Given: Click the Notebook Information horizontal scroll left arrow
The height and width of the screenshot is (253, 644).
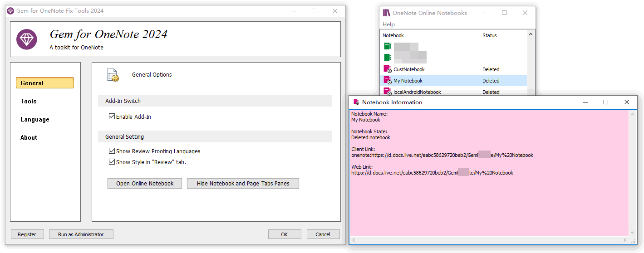Looking at the screenshot, I should [353, 240].
